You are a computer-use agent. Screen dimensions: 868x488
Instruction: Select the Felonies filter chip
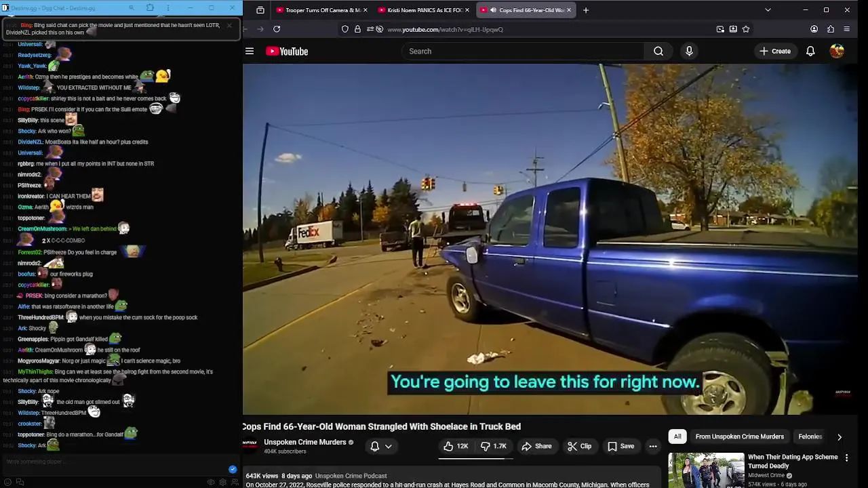[810, 436]
